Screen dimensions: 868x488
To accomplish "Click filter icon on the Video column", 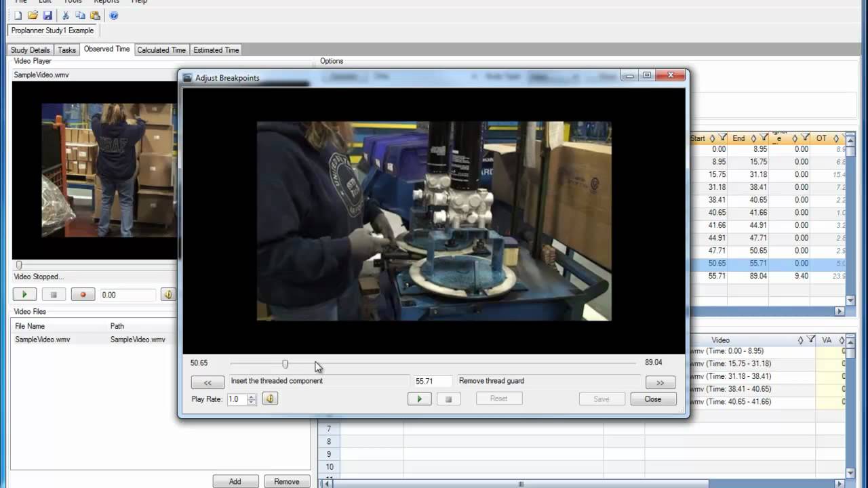I will [810, 340].
